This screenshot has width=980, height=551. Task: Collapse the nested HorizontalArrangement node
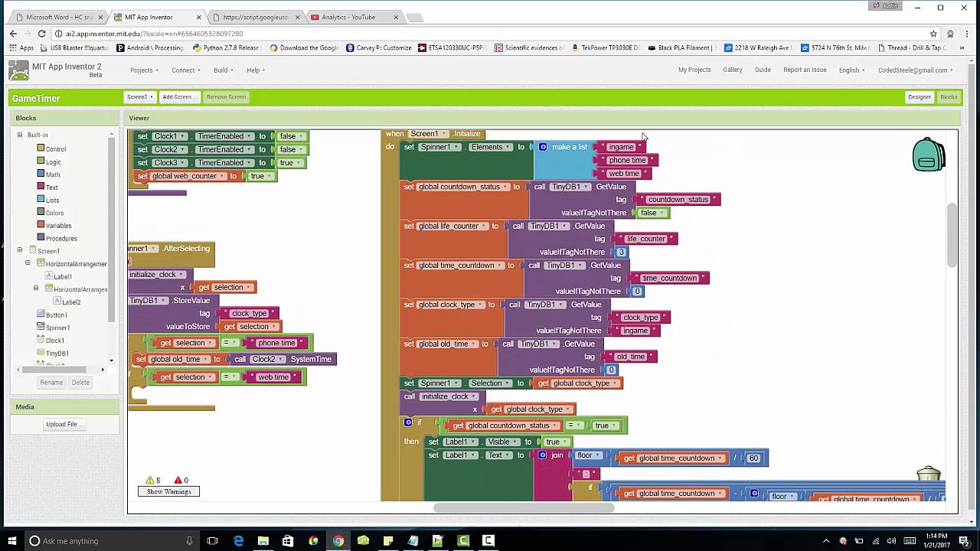click(35, 289)
